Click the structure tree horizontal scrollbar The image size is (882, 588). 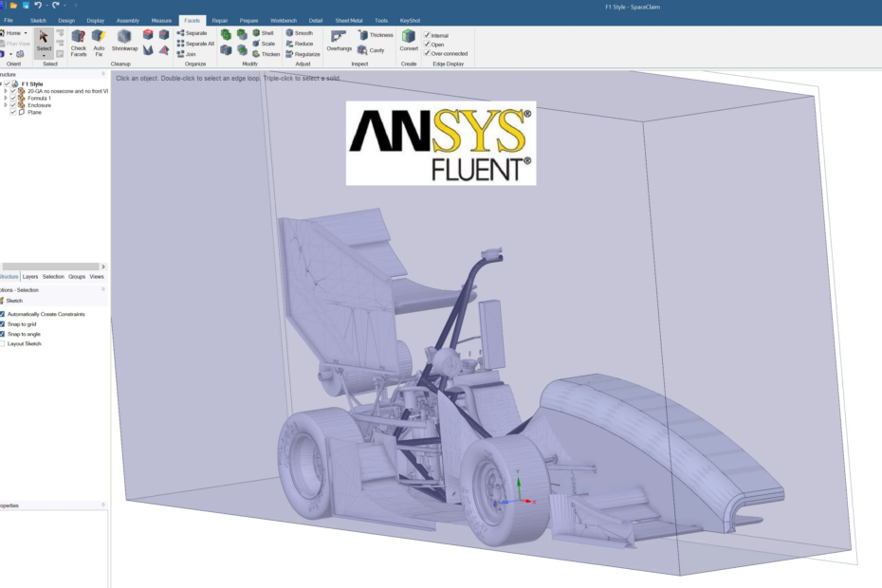pos(50,266)
